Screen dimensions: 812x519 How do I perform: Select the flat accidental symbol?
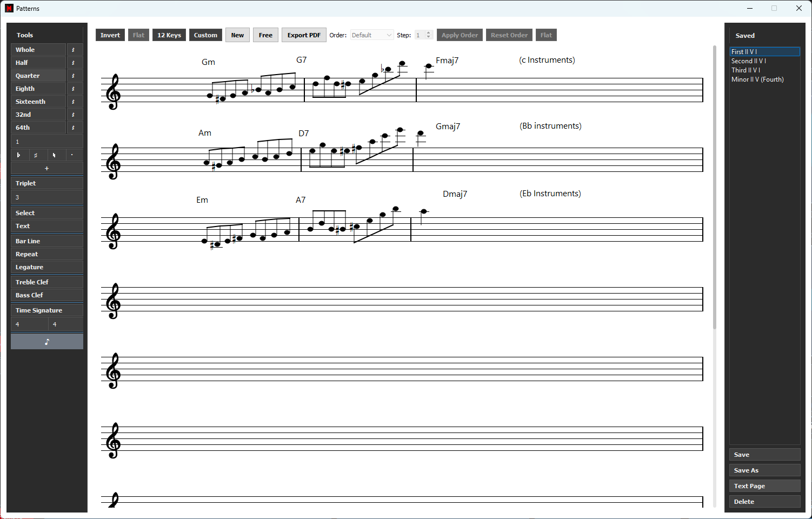pos(19,155)
